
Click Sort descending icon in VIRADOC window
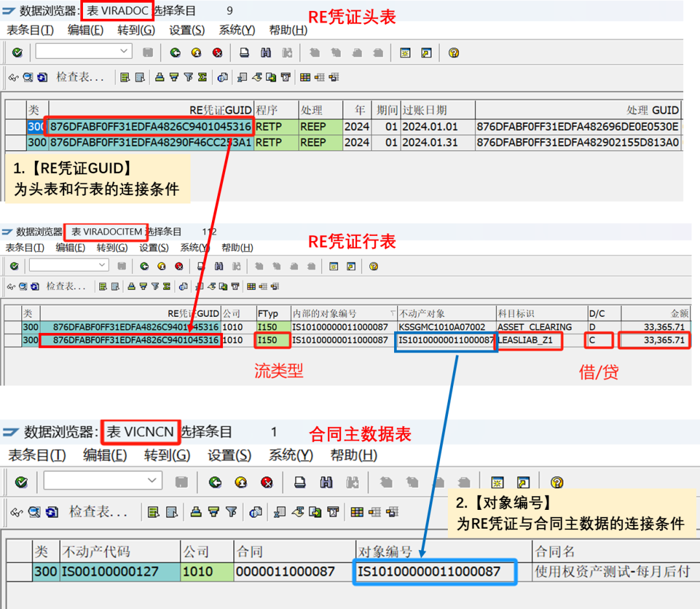click(x=174, y=77)
